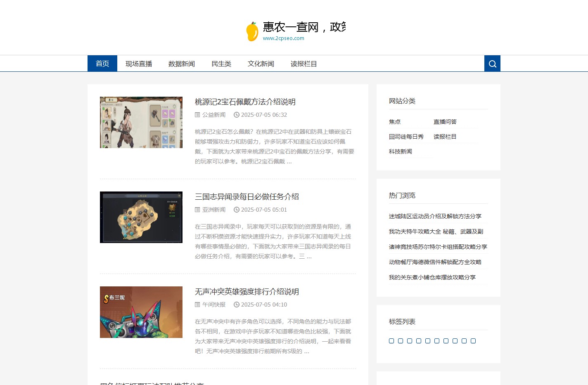Select 直播问答 in site categories
588x385 pixels.
pos(445,122)
